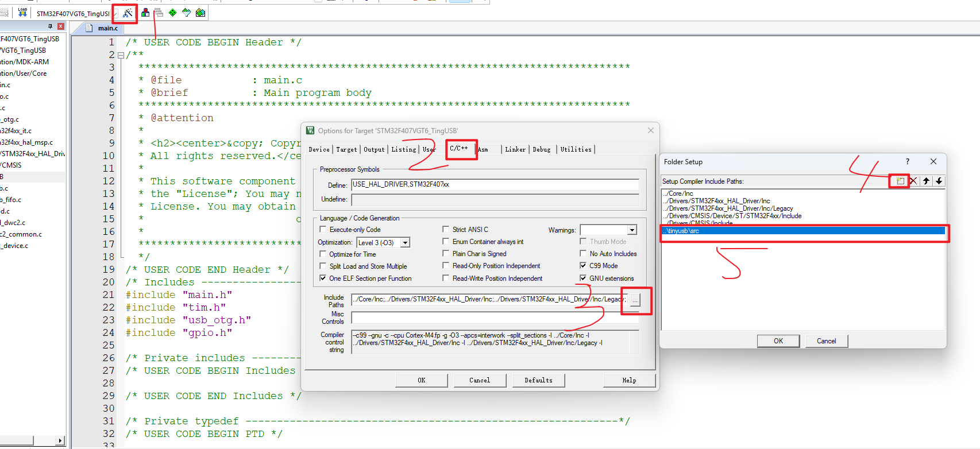The height and width of the screenshot is (449, 980).
Task: Enable Optimize for Time checkbox
Action: 323,254
